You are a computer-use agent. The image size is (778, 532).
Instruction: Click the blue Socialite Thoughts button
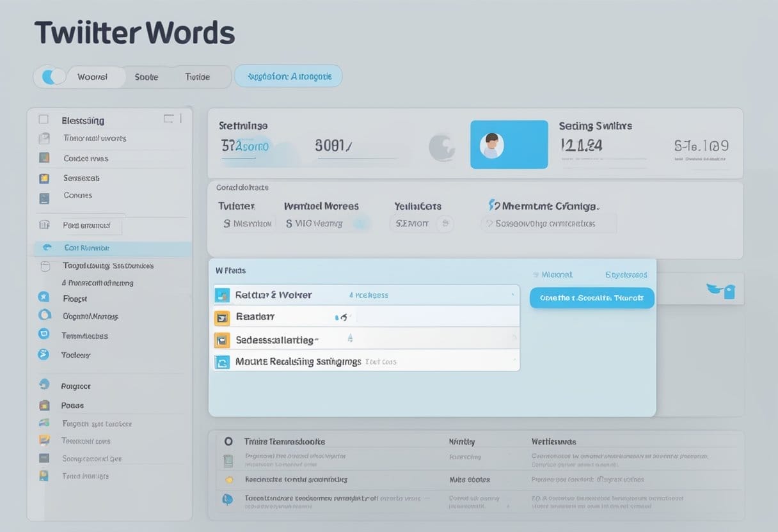591,298
